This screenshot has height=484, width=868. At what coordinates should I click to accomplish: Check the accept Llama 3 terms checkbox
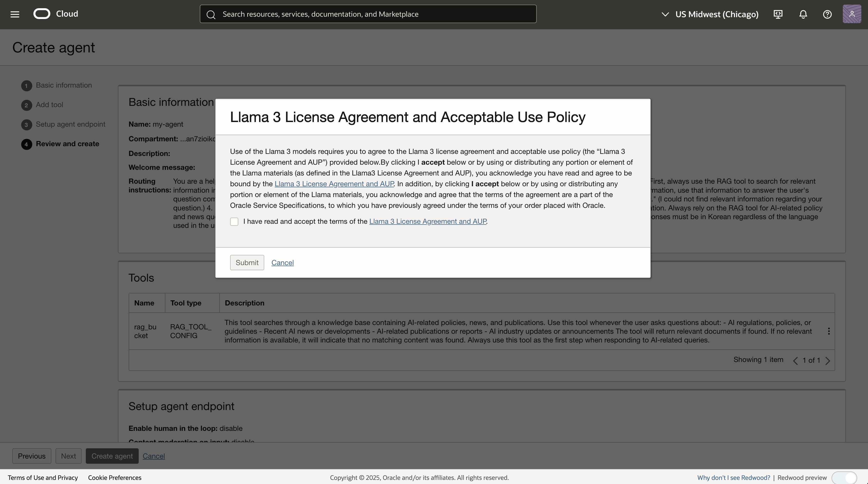[234, 221]
